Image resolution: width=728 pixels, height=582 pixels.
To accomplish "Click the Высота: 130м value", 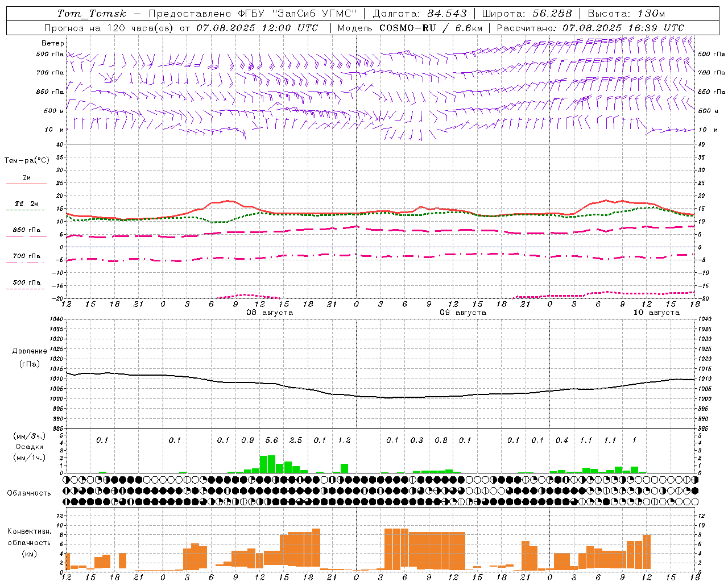I will pyautogui.click(x=626, y=14).
